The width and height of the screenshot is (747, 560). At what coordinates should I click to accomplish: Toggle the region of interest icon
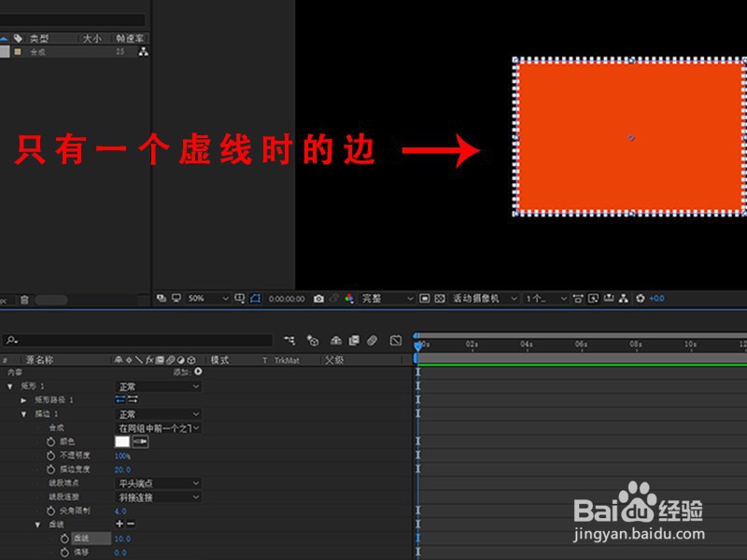click(425, 298)
